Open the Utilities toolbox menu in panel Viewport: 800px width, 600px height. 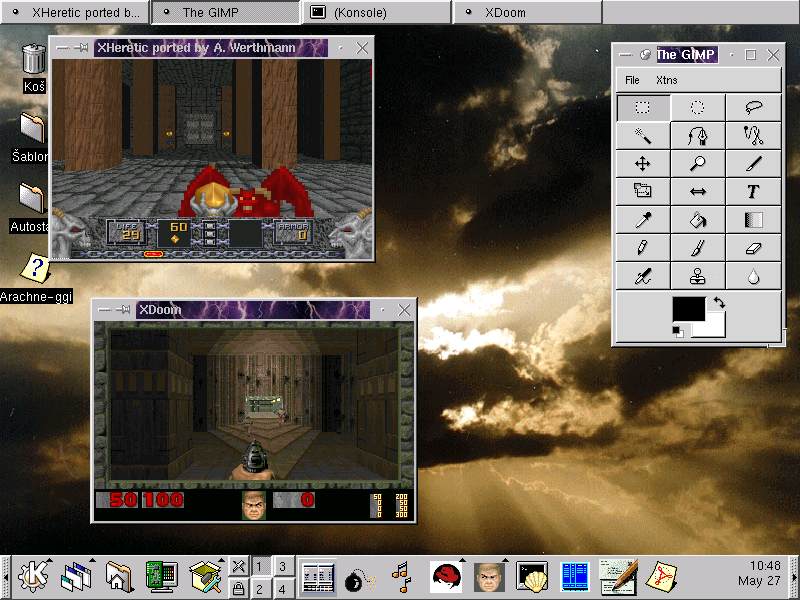(x=205, y=577)
